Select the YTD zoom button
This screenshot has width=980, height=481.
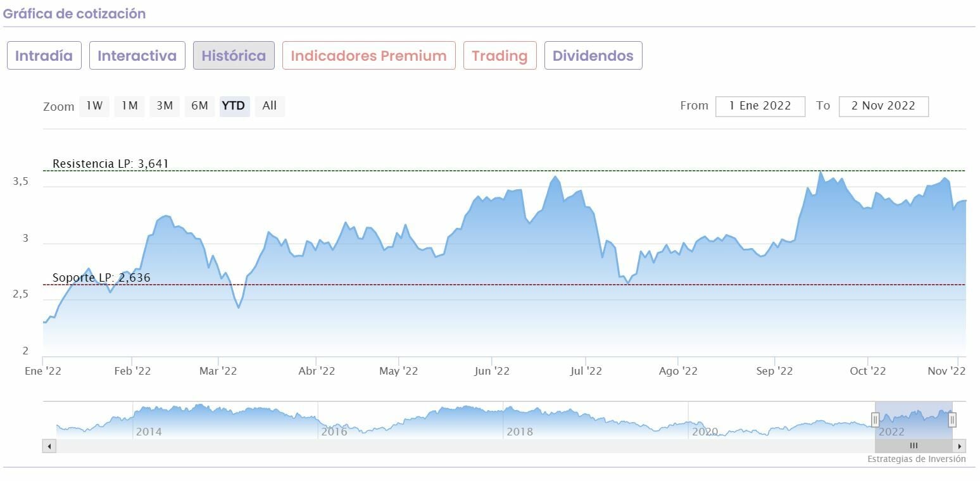tap(234, 106)
